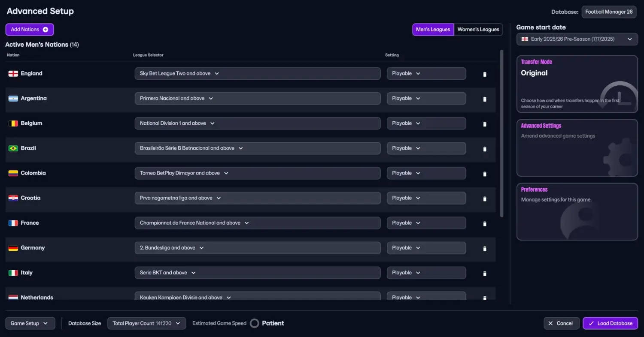The height and width of the screenshot is (337, 644).
Task: Click the Germany flag icon
Action: coord(13,248)
